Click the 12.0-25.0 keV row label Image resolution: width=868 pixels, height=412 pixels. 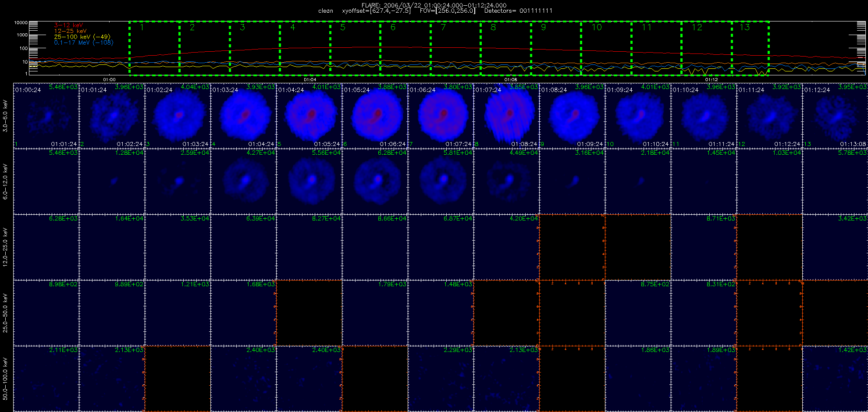pos(5,247)
